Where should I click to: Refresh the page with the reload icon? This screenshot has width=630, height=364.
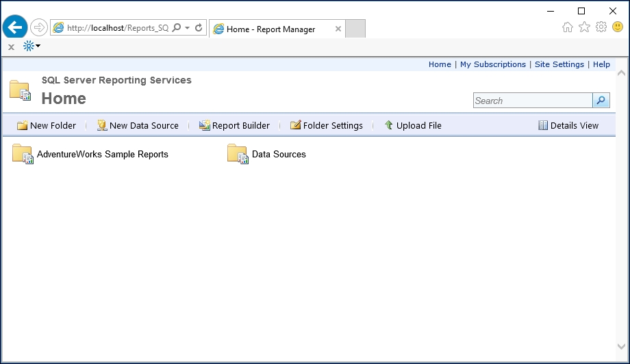[x=199, y=27]
